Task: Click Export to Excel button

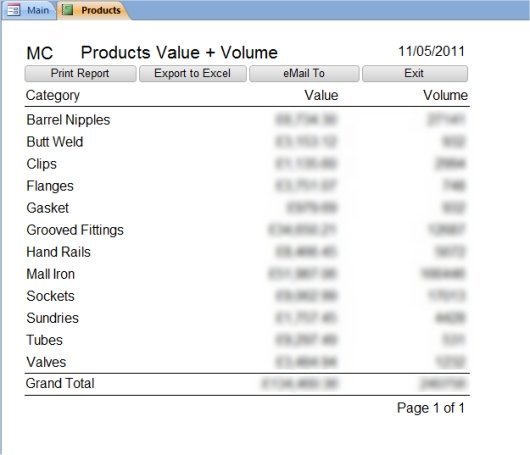Action: tap(193, 73)
